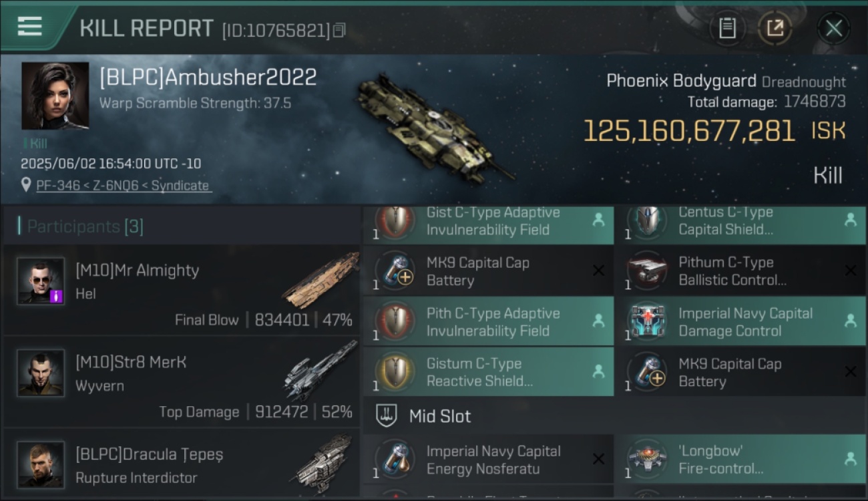868x501 pixels.
Task: Click the 'Longbow' Fire-control module icon
Action: (648, 460)
